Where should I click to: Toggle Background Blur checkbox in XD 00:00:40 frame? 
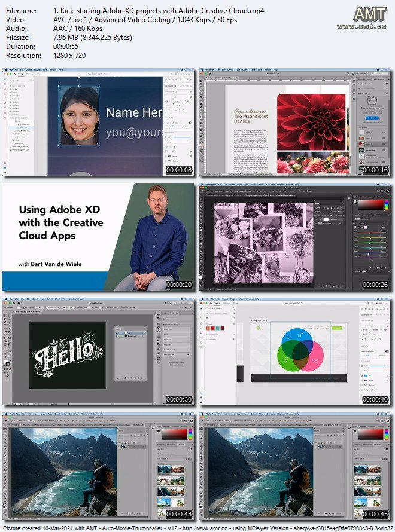361,390
